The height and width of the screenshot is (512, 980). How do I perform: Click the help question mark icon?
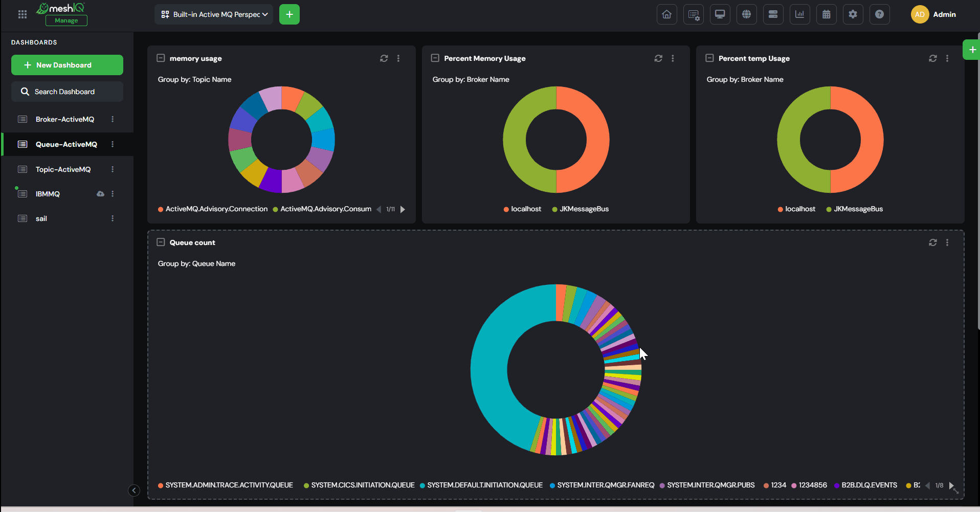pyautogui.click(x=880, y=14)
